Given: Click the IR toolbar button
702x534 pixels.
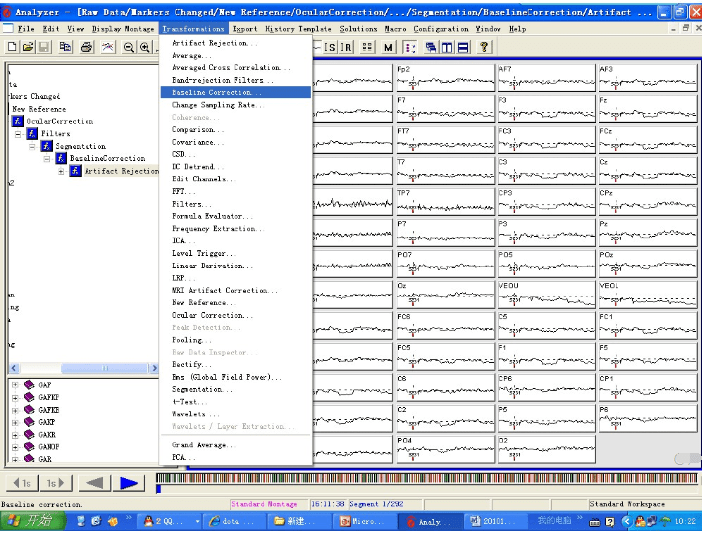Looking at the screenshot, I should tap(346, 47).
